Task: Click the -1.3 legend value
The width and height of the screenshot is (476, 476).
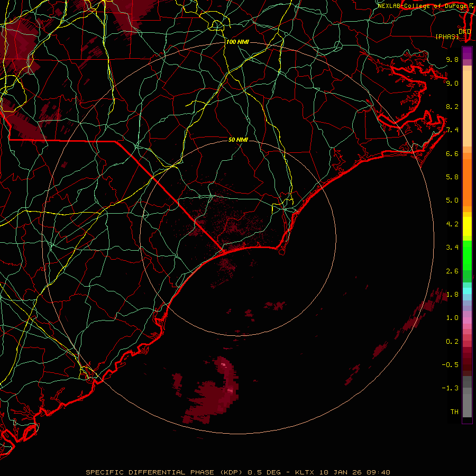Action: tap(450, 388)
